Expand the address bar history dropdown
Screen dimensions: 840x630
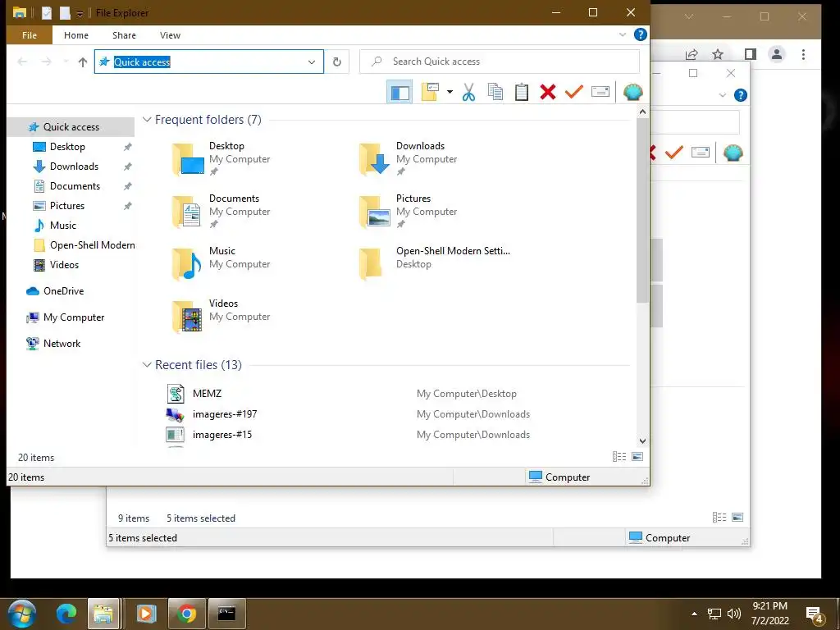312,62
